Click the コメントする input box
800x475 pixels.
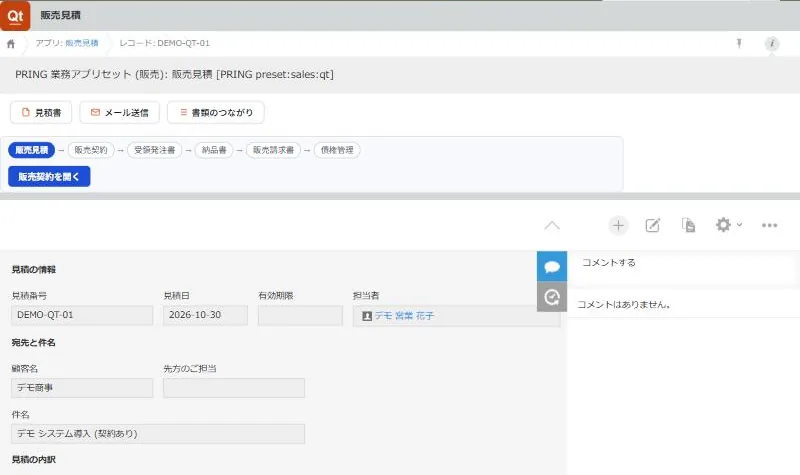coord(683,268)
